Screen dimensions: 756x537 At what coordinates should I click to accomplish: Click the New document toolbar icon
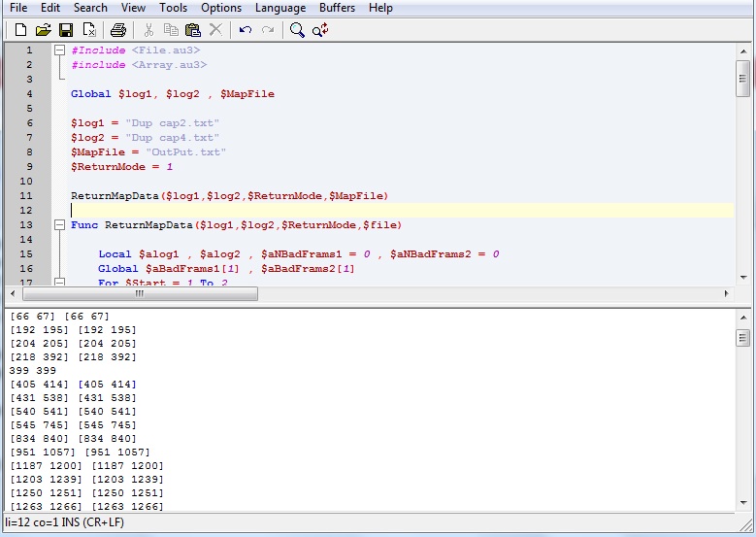[20, 30]
